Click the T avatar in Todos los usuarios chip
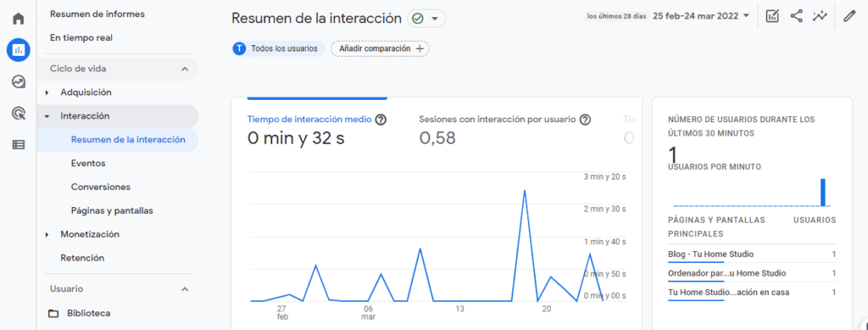Image resolution: width=868 pixels, height=330 pixels. click(239, 48)
